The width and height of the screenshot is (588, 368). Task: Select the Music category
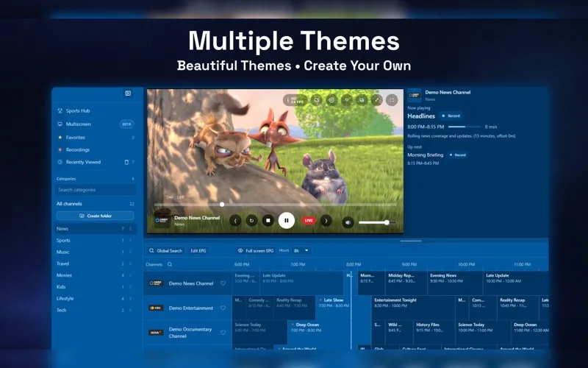pyautogui.click(x=96, y=252)
